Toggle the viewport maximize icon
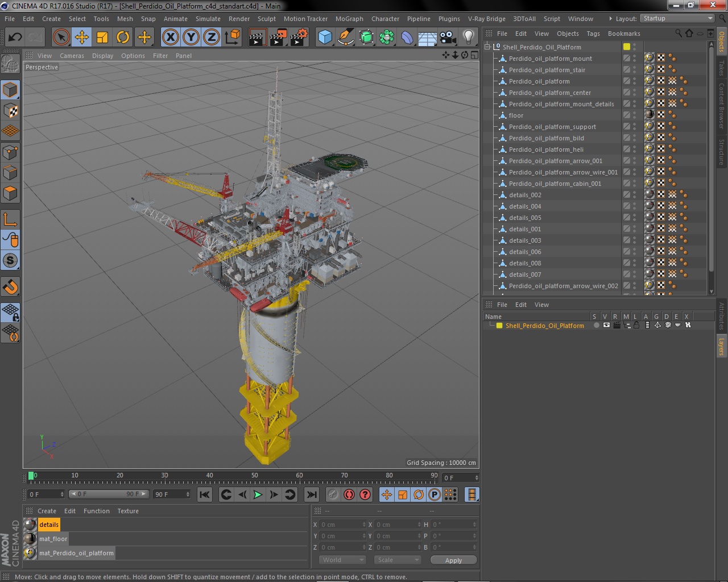Image resolution: width=728 pixels, height=582 pixels. click(474, 55)
